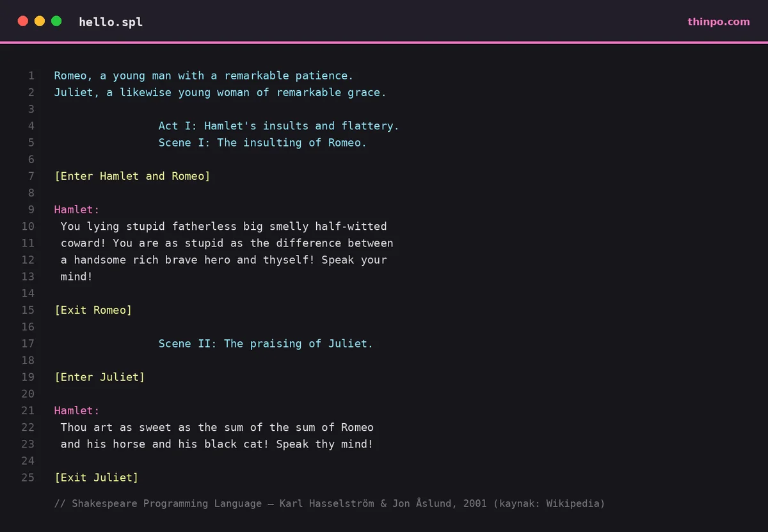Open the thinpo.com link
This screenshot has width=768, height=532.
pos(719,21)
